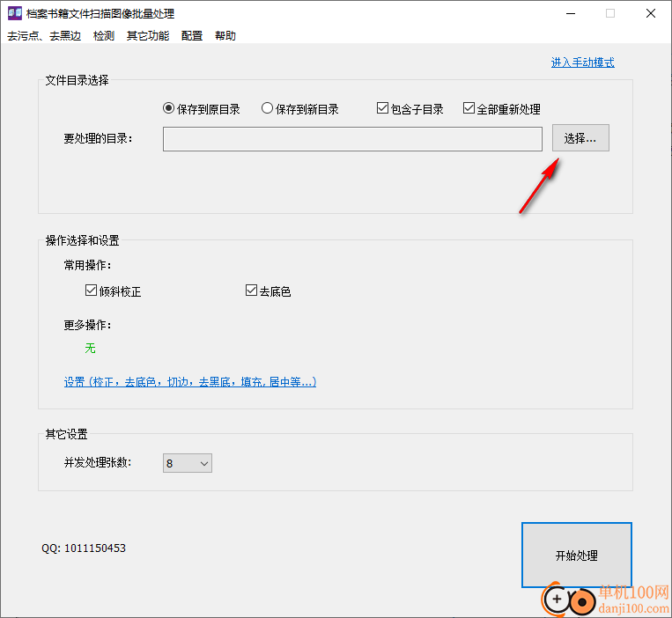
Task: Click the green 无 text under 更多操作
Action: [x=90, y=349]
